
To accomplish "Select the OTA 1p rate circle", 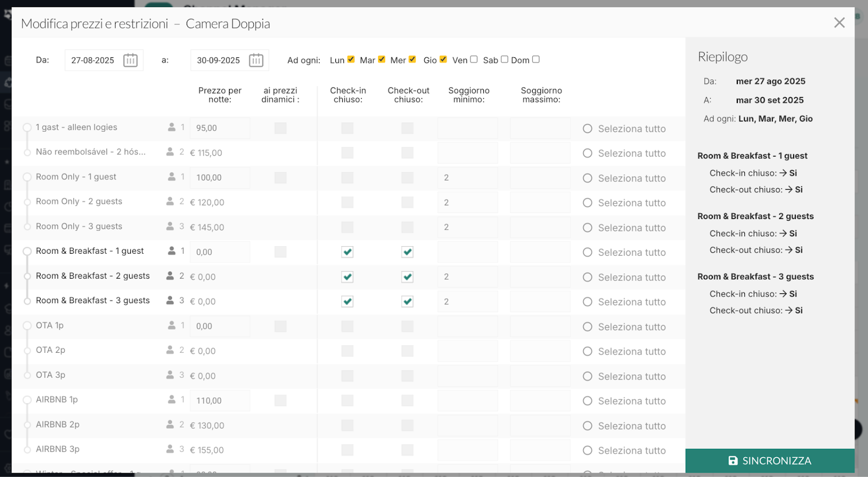I will (x=27, y=326).
